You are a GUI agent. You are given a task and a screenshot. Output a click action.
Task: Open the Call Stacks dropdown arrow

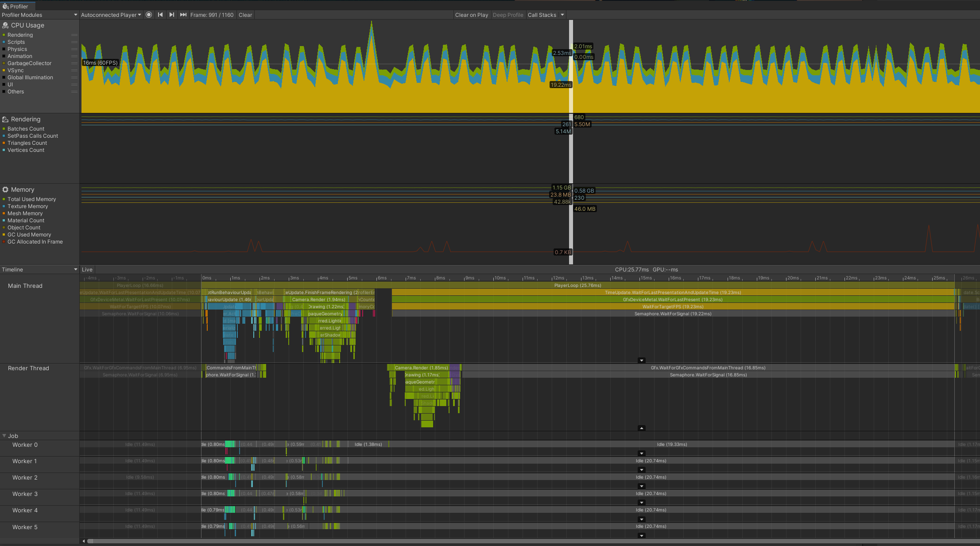click(x=562, y=15)
